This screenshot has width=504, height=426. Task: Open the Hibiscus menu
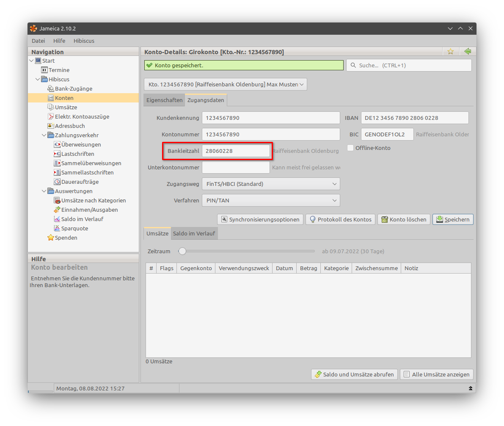pyautogui.click(x=84, y=41)
